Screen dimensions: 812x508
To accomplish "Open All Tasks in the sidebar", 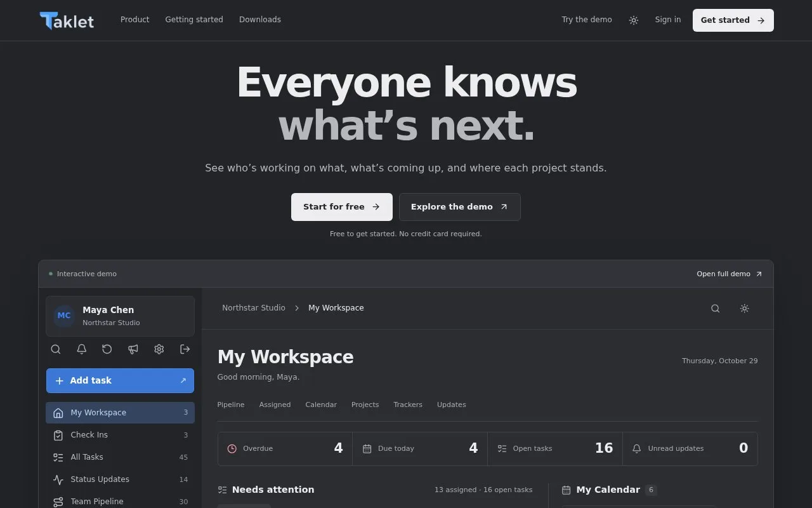I will tap(120, 457).
